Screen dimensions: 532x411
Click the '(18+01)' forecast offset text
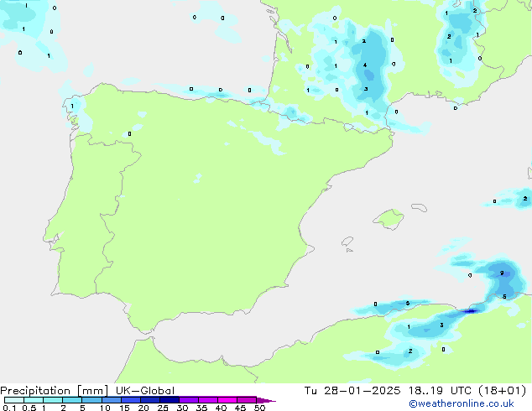502,391
